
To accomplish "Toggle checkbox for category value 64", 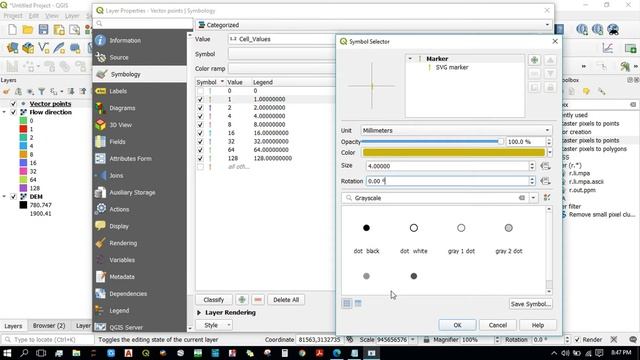I will tap(200, 150).
